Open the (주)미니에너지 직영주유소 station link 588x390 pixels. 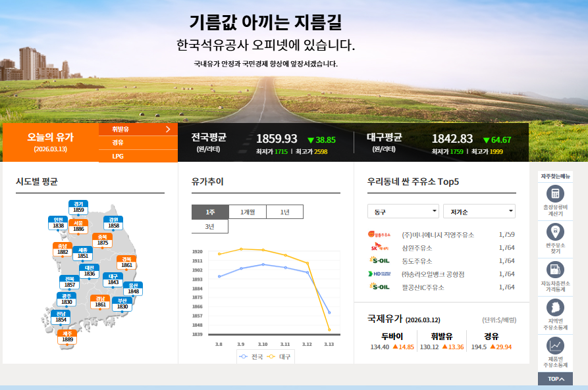pyautogui.click(x=438, y=235)
